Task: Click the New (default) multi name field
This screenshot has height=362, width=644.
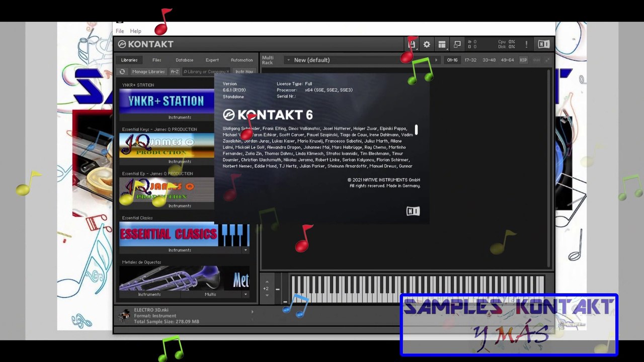Action: coord(362,60)
